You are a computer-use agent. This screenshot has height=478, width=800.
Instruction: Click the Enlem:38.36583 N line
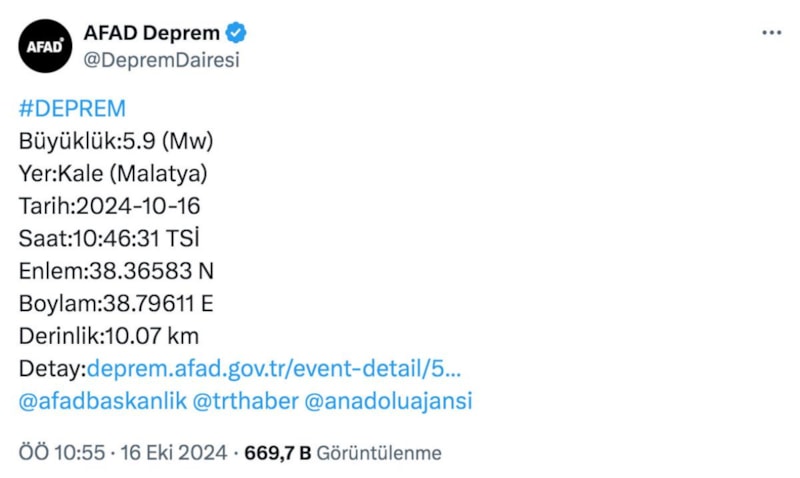pos(116,271)
